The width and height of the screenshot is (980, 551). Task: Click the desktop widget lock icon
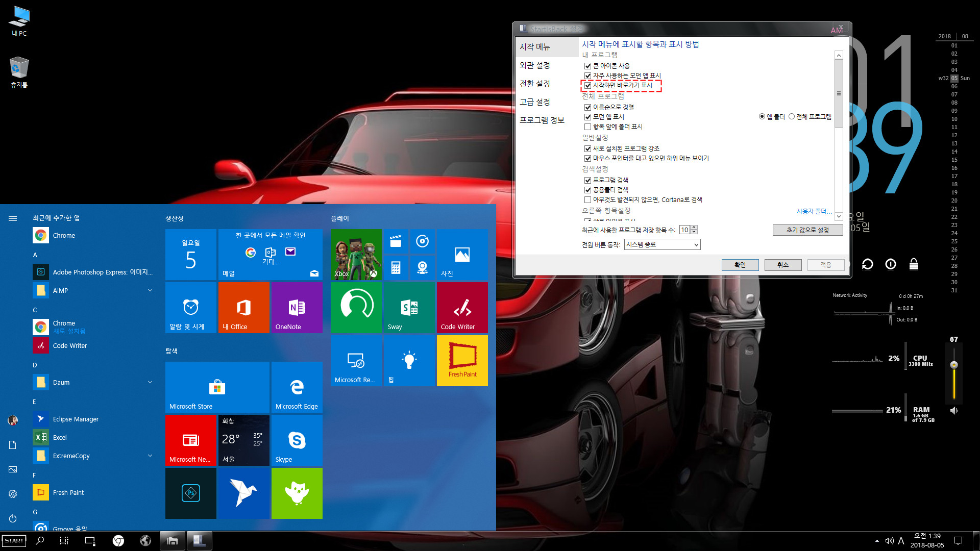point(914,264)
